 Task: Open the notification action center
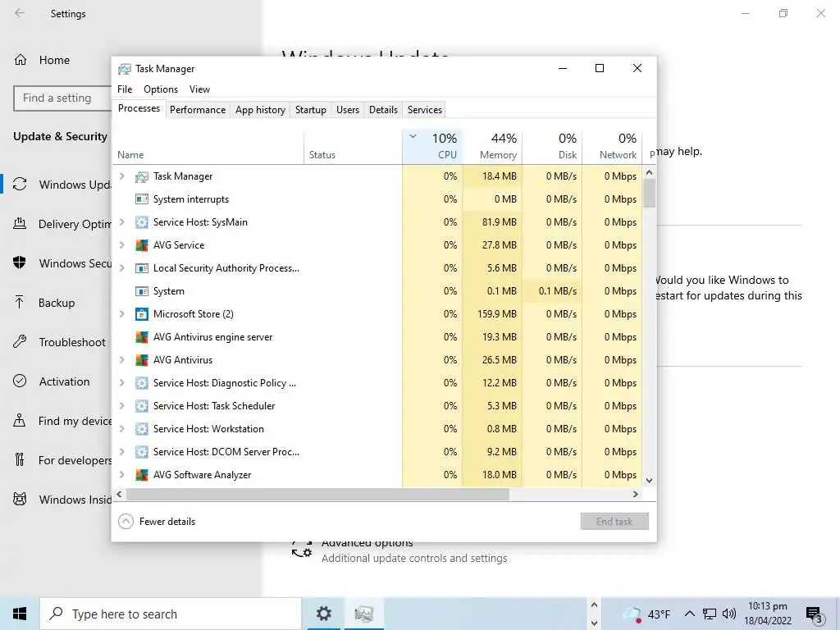tap(815, 614)
